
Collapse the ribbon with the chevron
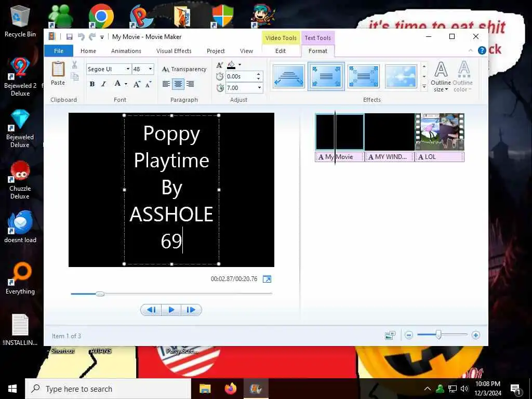tap(470, 50)
